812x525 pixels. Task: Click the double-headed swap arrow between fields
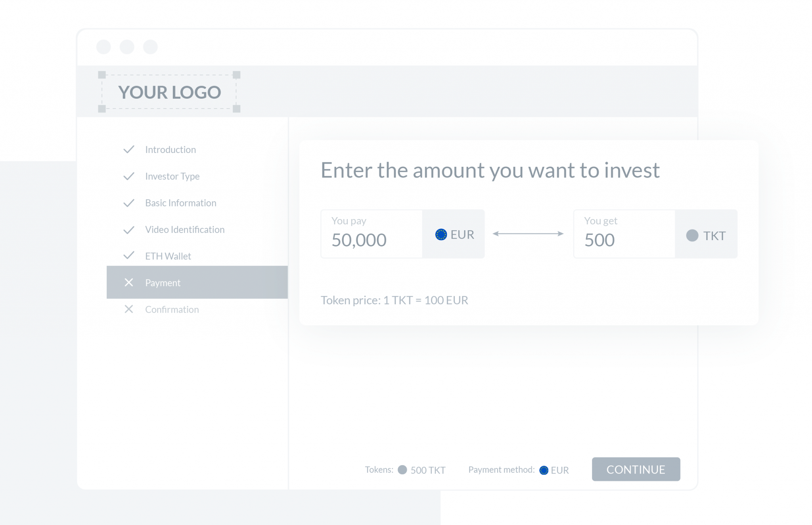click(x=528, y=234)
